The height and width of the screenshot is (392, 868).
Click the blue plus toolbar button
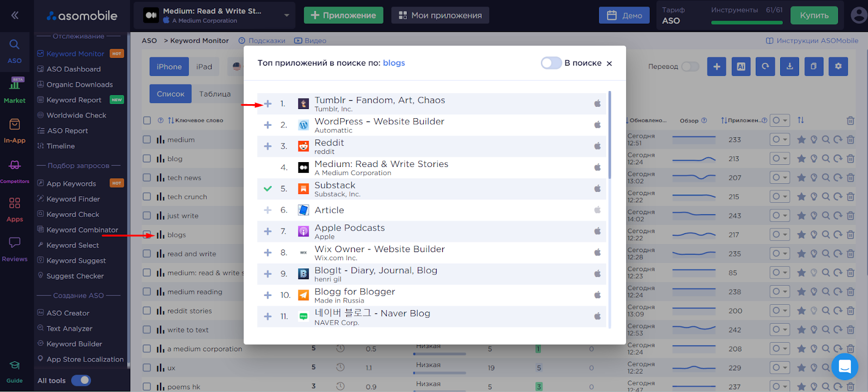click(x=717, y=66)
